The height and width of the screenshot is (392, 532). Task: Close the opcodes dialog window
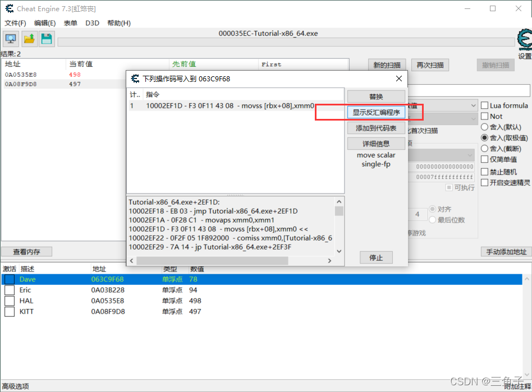(x=398, y=79)
